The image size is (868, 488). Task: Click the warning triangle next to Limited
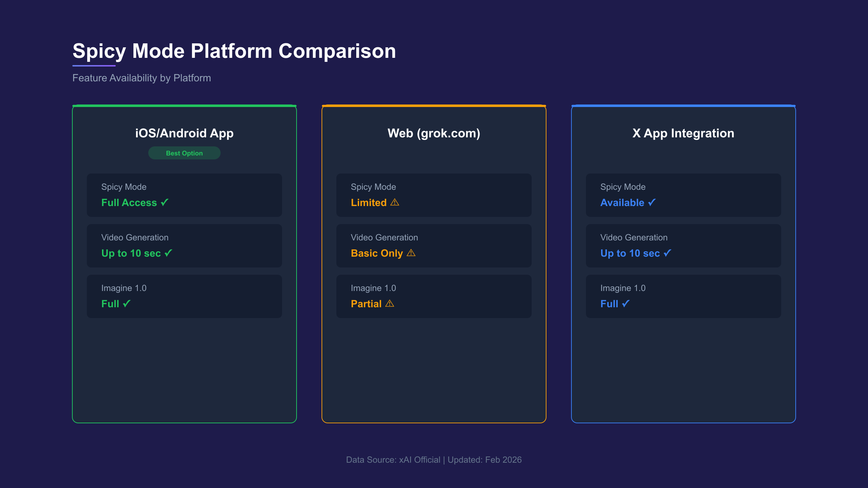click(395, 202)
